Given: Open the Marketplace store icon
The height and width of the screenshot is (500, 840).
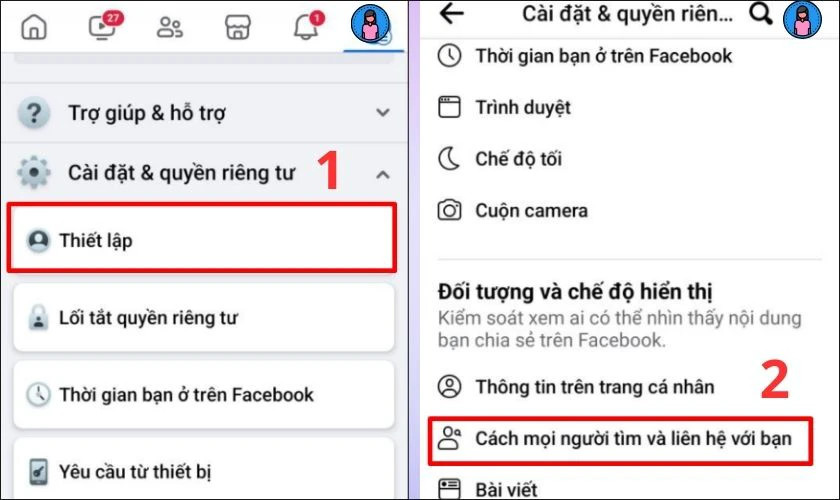Looking at the screenshot, I should (x=237, y=27).
